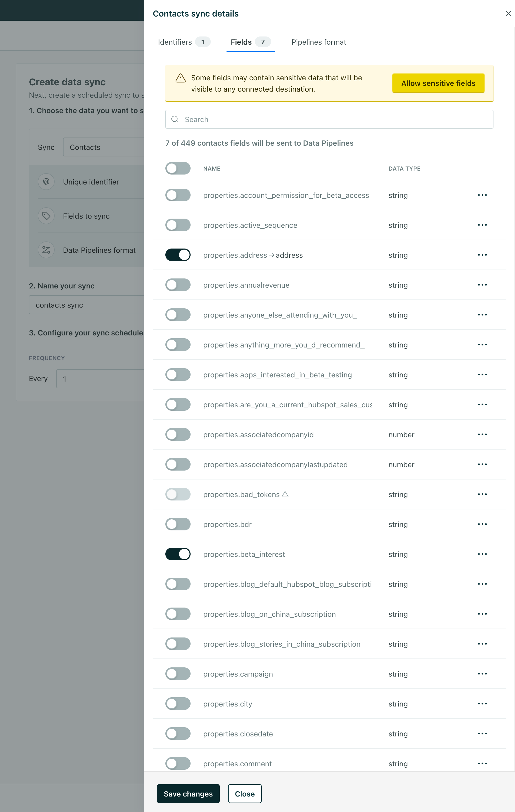Screen dimensions: 515x812
Task: Click the Allow sensitive fields button
Action: pos(438,83)
